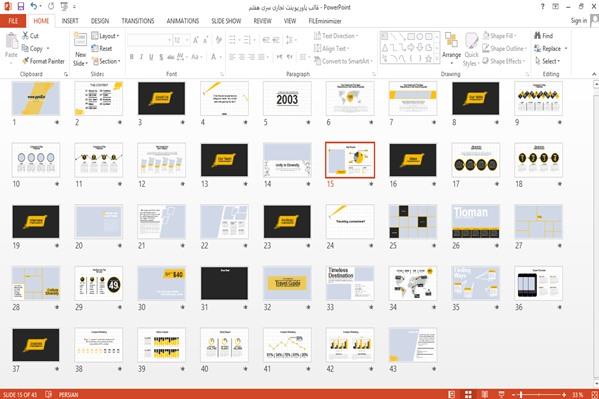Toggle Underline formatting
Screen dimensions: 599x399
[151, 57]
